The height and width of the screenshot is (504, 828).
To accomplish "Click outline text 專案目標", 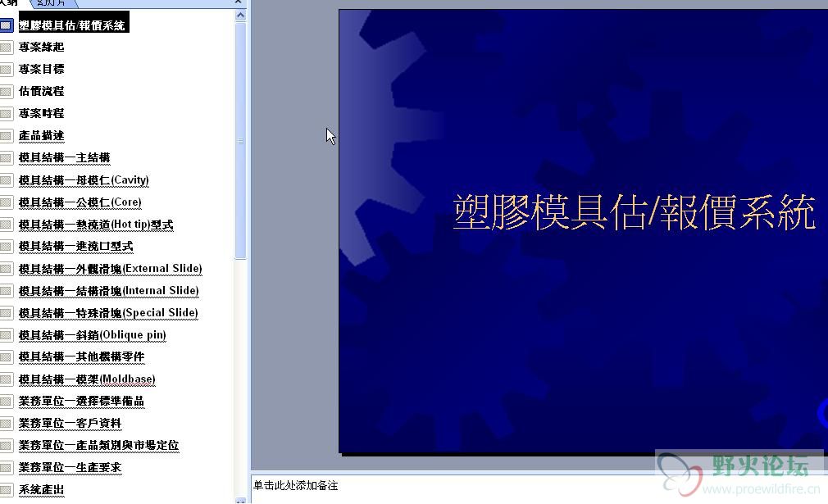I will 41,69.
